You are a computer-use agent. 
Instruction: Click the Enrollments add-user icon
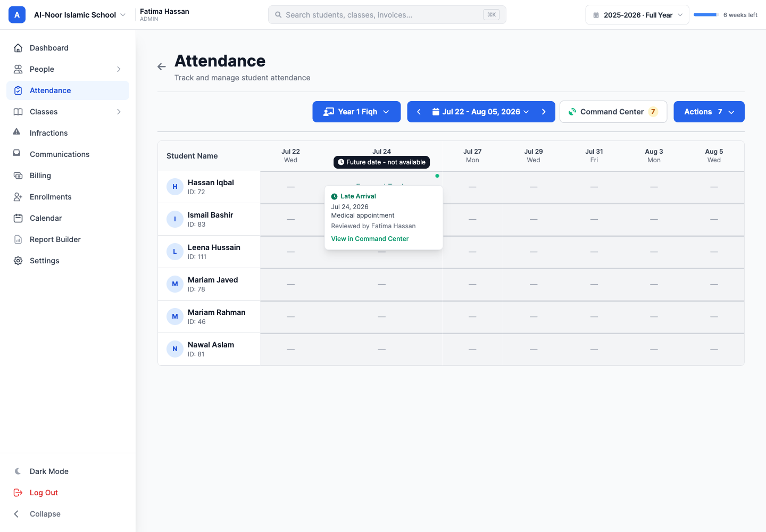click(18, 197)
